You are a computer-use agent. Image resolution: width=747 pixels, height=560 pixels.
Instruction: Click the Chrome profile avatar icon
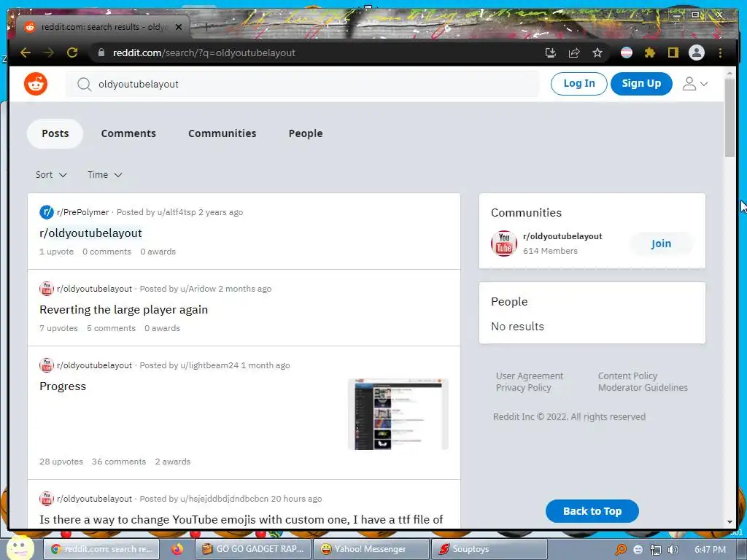click(697, 52)
